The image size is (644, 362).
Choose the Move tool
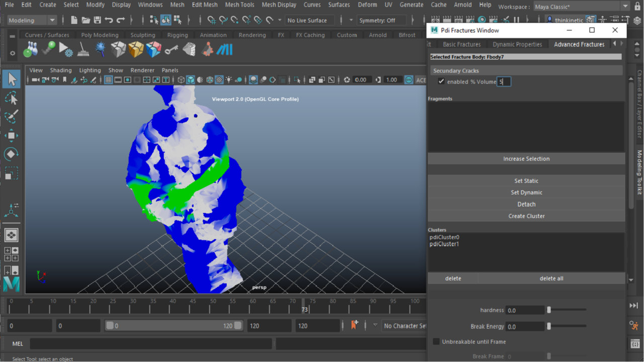click(11, 135)
